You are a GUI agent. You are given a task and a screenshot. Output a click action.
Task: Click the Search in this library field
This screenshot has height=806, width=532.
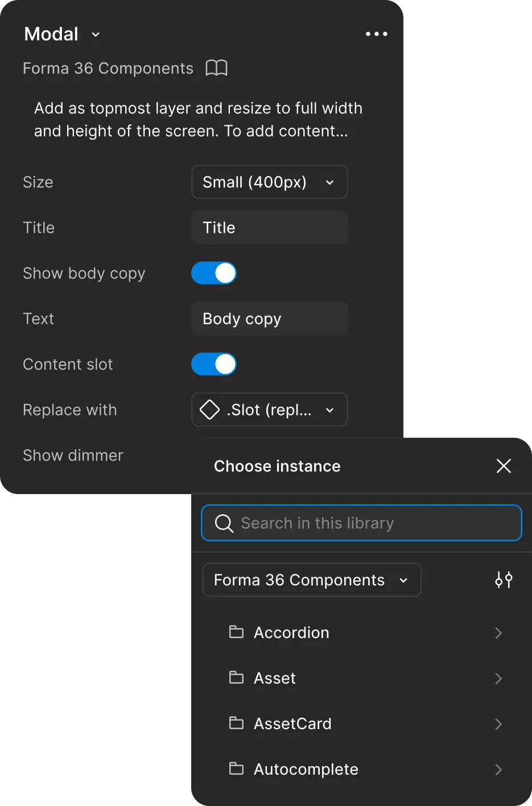361,523
